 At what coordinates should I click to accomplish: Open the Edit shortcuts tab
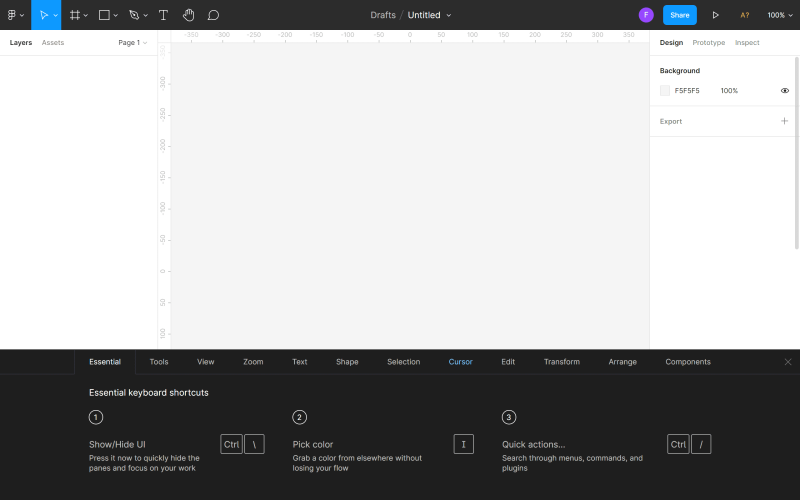point(508,362)
